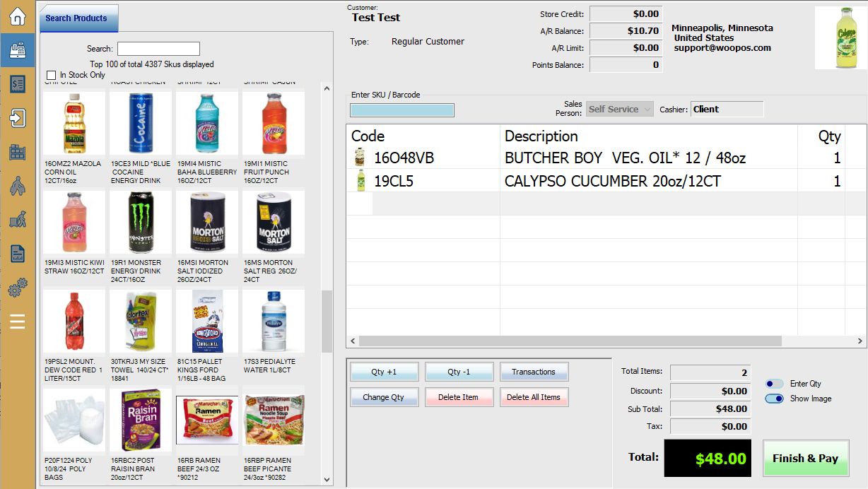
Task: Open the customers people icon in sidebar
Action: pos(17,186)
